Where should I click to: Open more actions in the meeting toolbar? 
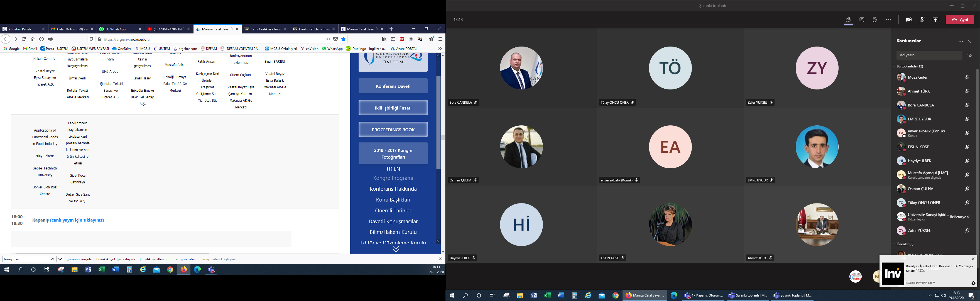888,20
